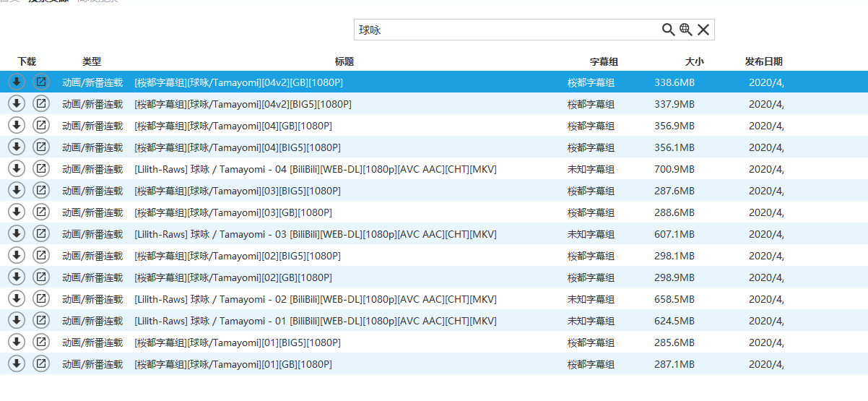Download Lilith-Raws Tamayomi 01 release
Viewport: 868px width, 401px height.
point(17,321)
